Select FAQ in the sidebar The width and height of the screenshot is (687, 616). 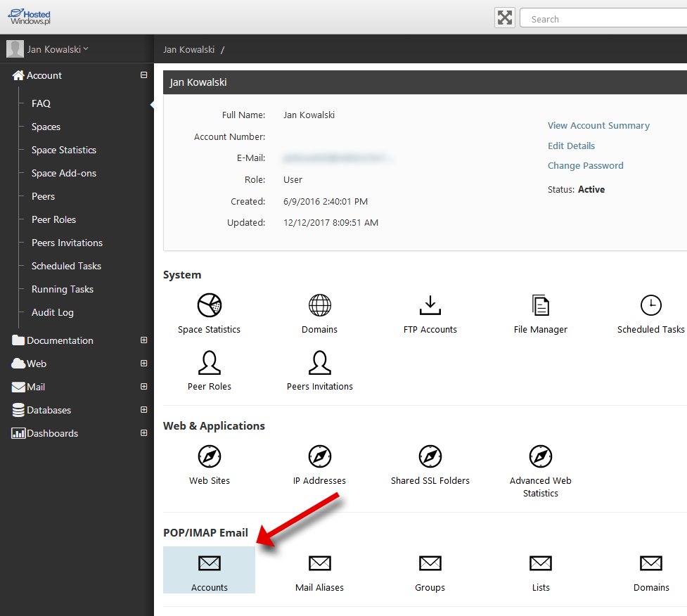pyautogui.click(x=41, y=103)
